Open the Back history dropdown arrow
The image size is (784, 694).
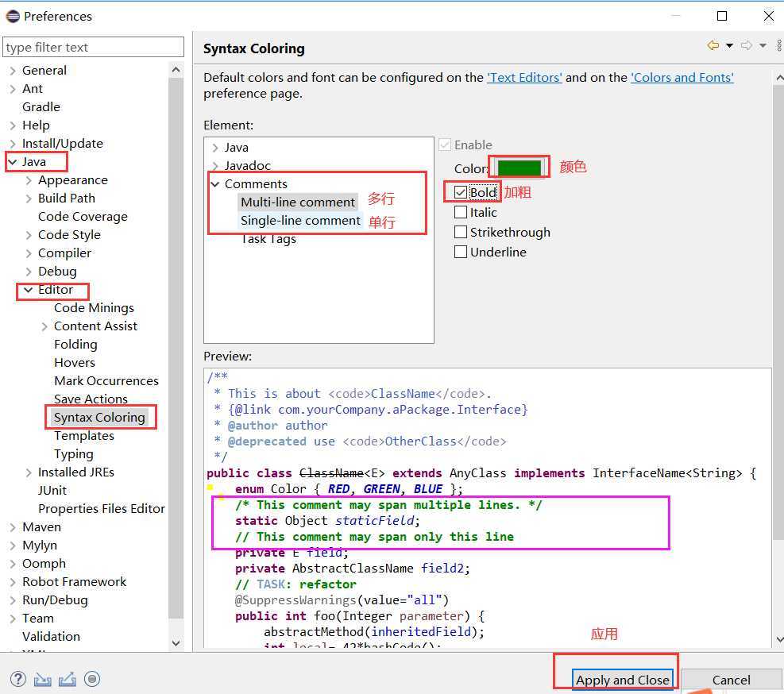pyautogui.click(x=729, y=45)
